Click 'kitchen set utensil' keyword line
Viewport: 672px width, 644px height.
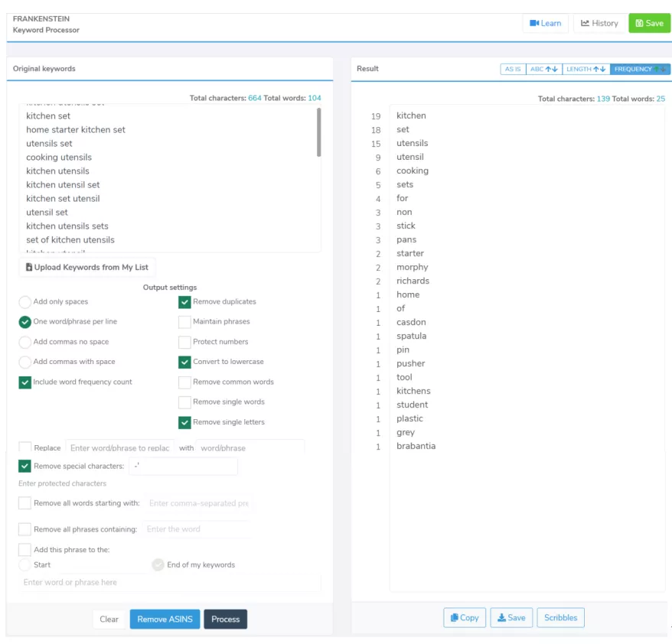(63, 199)
